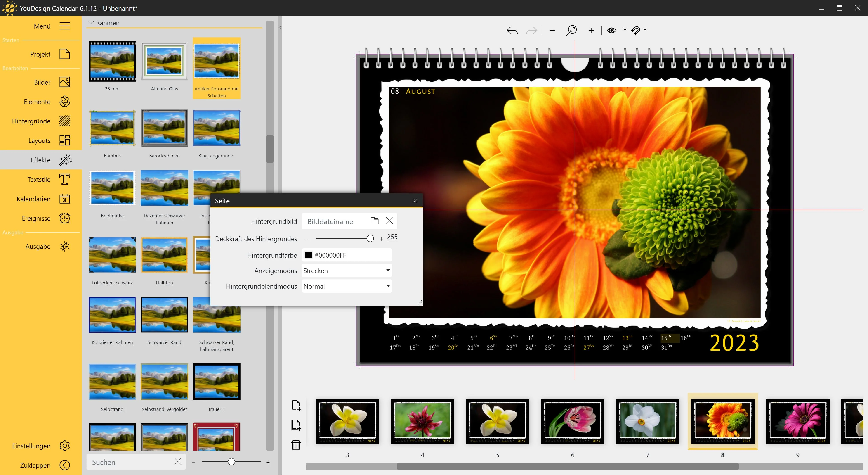Zoom in with the plus toolbar button

point(591,30)
